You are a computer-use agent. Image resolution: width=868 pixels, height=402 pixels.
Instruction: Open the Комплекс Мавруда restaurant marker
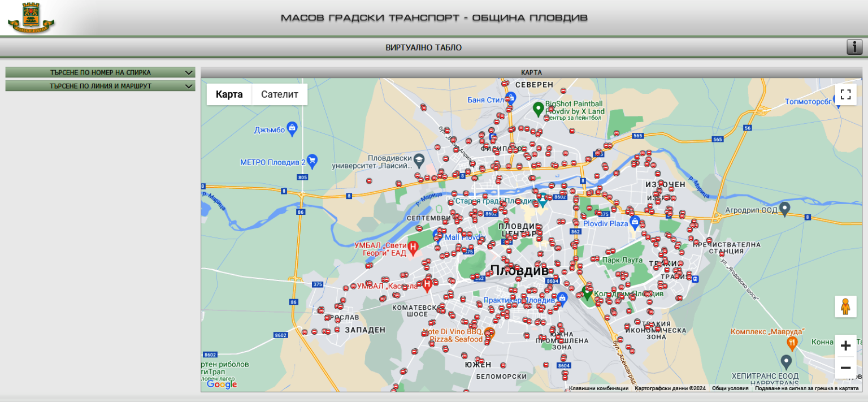tap(792, 342)
